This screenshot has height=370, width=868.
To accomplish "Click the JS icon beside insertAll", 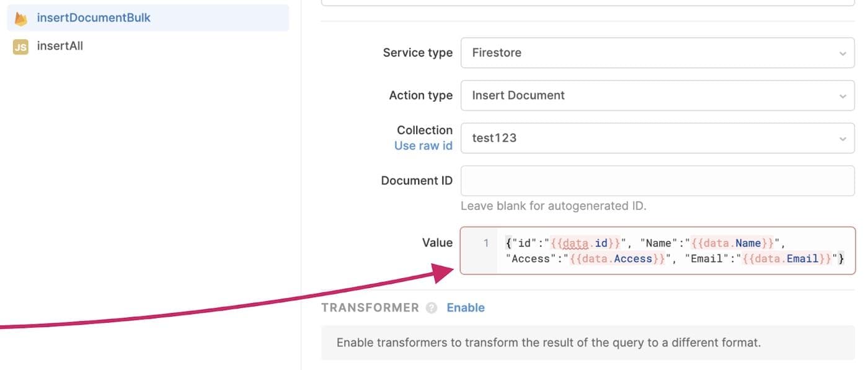I will (x=21, y=47).
